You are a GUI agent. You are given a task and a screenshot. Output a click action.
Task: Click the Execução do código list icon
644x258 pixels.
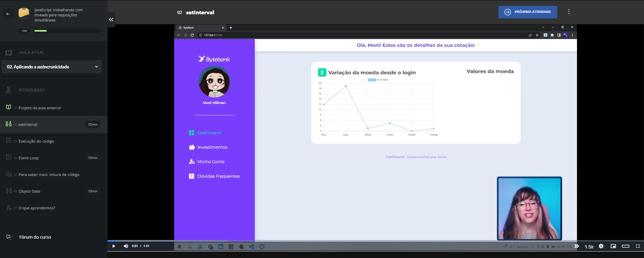[9, 141]
